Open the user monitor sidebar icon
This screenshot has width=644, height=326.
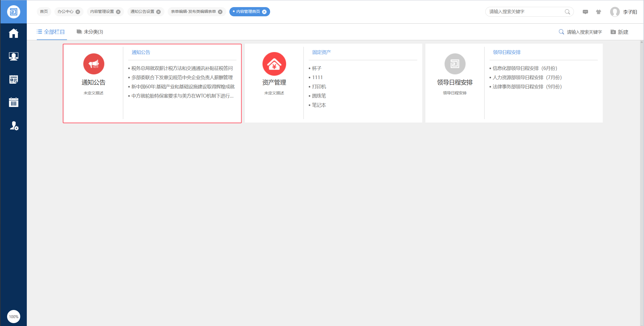[x=13, y=56]
